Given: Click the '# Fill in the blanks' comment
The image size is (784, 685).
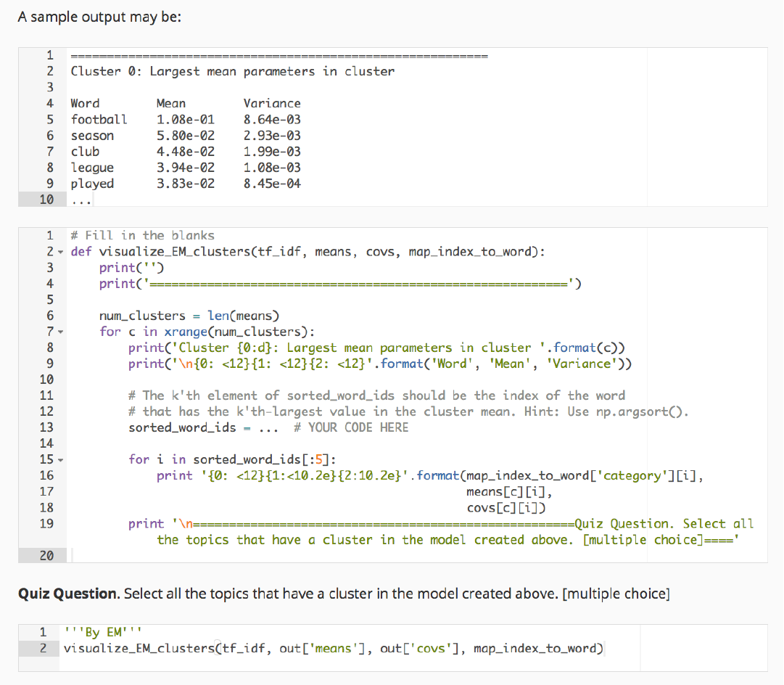Looking at the screenshot, I should coord(142,235).
